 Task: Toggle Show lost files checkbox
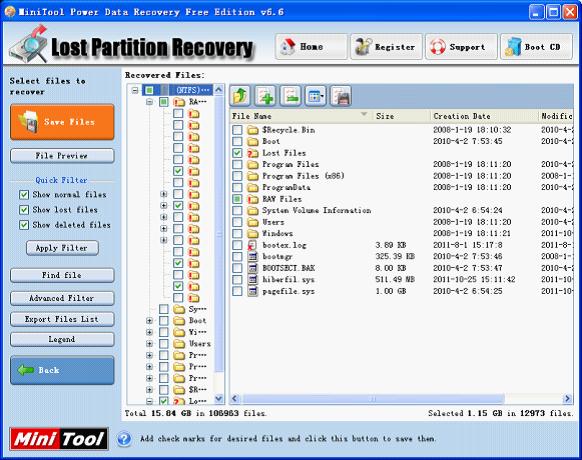pyautogui.click(x=24, y=210)
